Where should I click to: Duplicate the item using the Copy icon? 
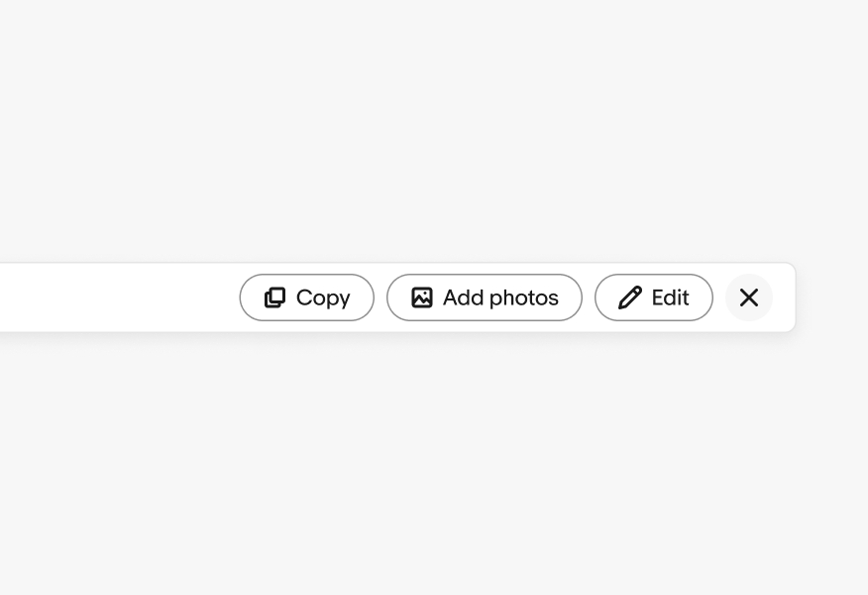(x=275, y=297)
